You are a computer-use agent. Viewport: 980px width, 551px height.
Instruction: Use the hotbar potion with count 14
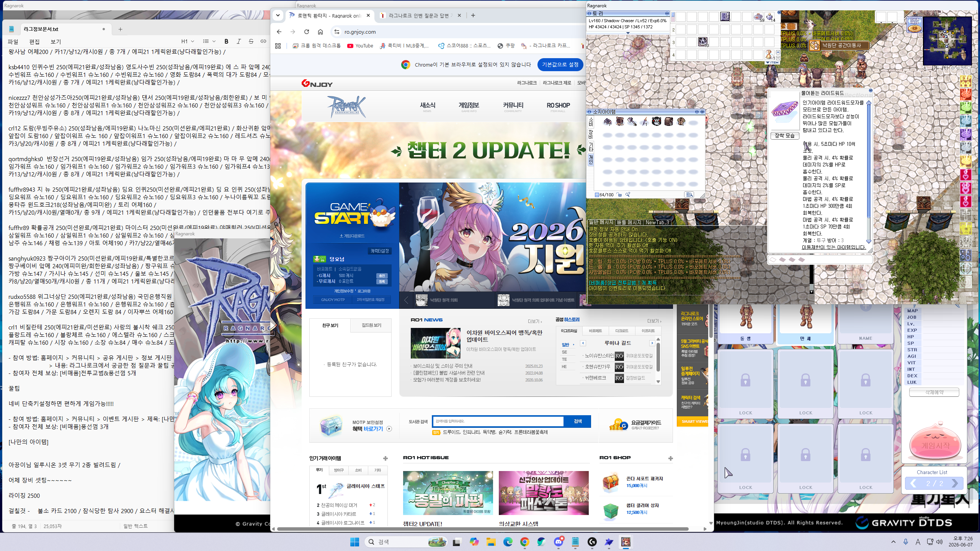click(769, 16)
